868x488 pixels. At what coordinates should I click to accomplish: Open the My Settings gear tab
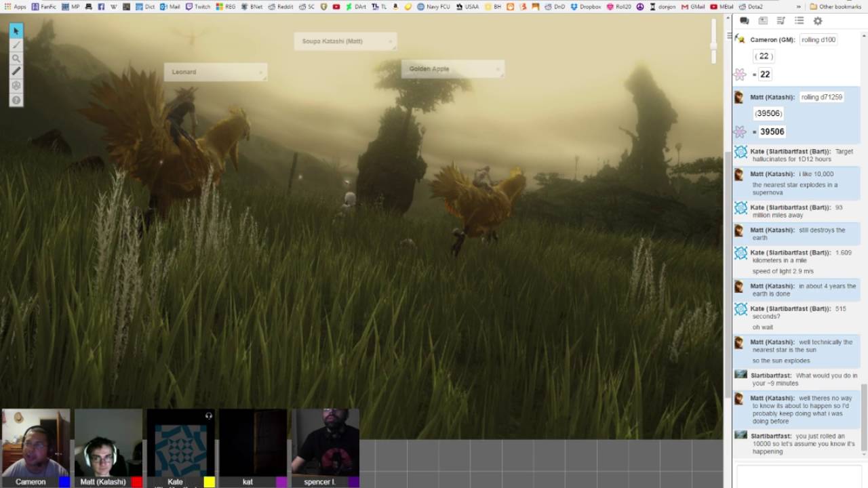pos(818,21)
